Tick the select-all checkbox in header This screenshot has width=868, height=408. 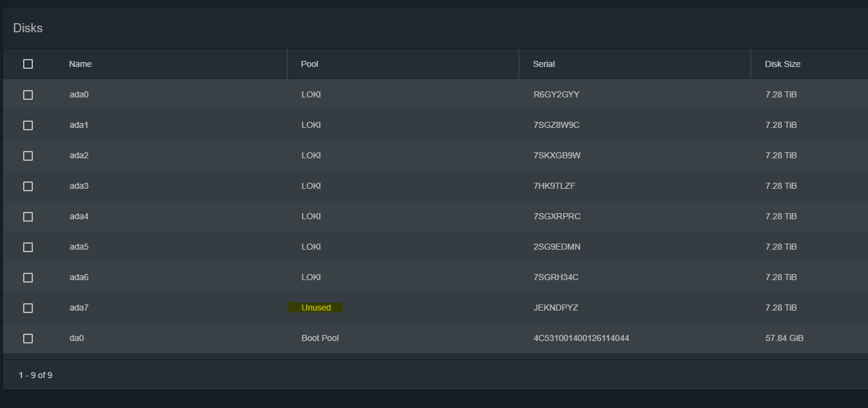pyautogui.click(x=28, y=64)
